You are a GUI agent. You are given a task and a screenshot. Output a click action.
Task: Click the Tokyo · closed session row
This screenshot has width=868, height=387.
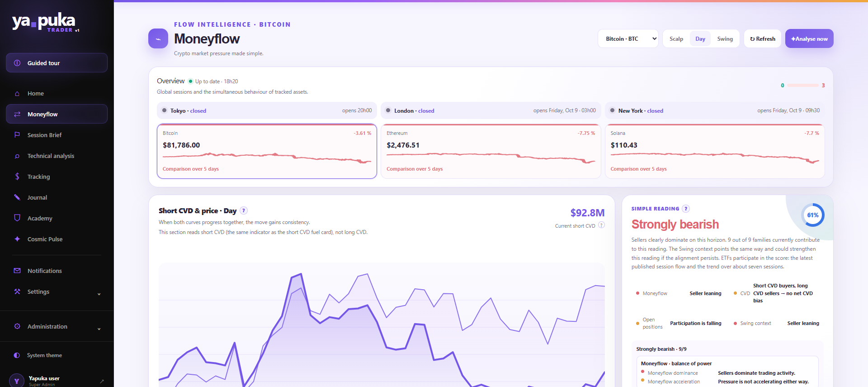pos(267,110)
